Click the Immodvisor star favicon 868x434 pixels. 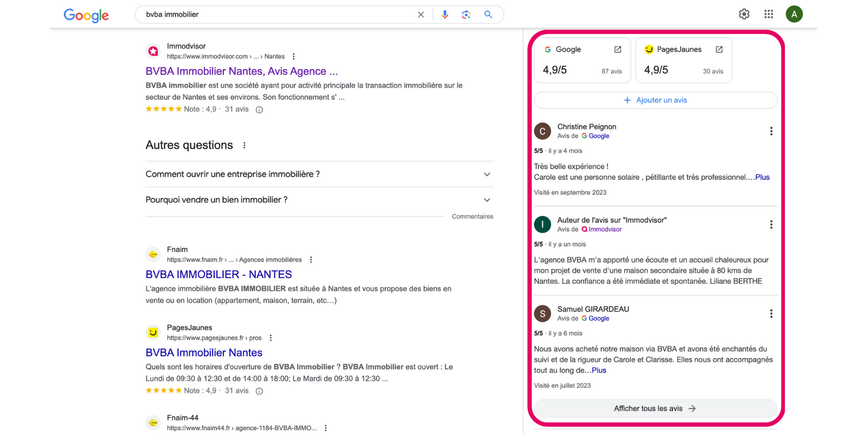point(153,51)
